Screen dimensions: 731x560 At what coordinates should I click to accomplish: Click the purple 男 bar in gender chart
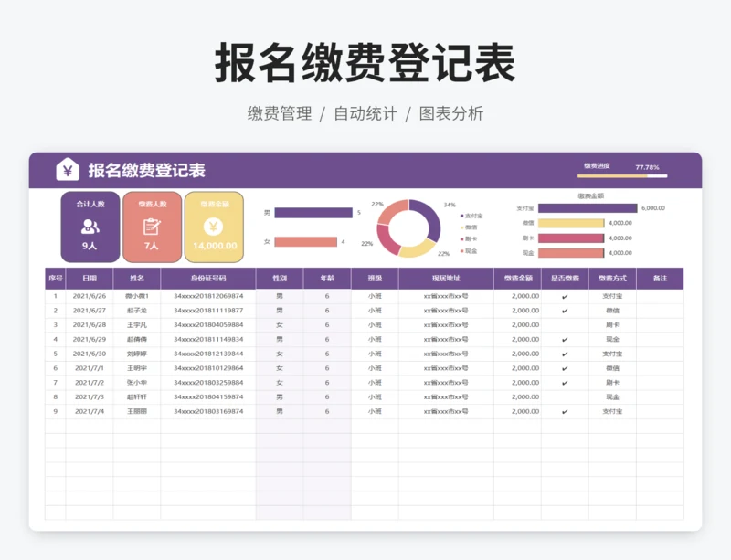(313, 213)
